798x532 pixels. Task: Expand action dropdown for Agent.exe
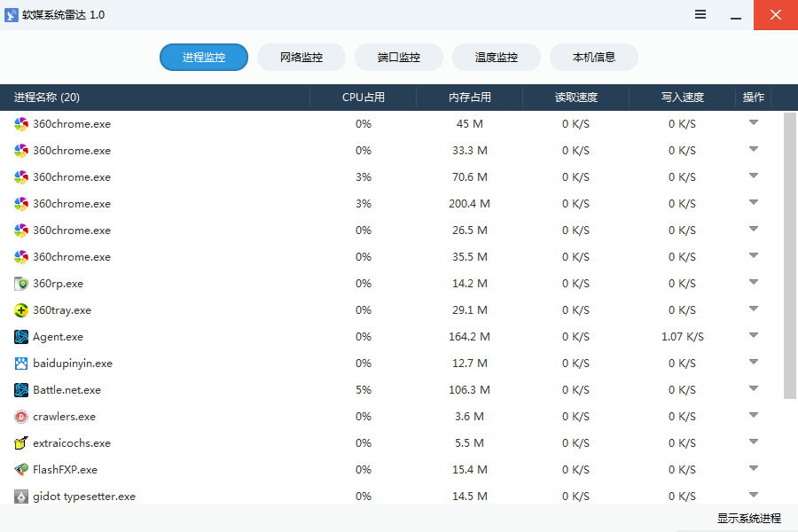[754, 335]
